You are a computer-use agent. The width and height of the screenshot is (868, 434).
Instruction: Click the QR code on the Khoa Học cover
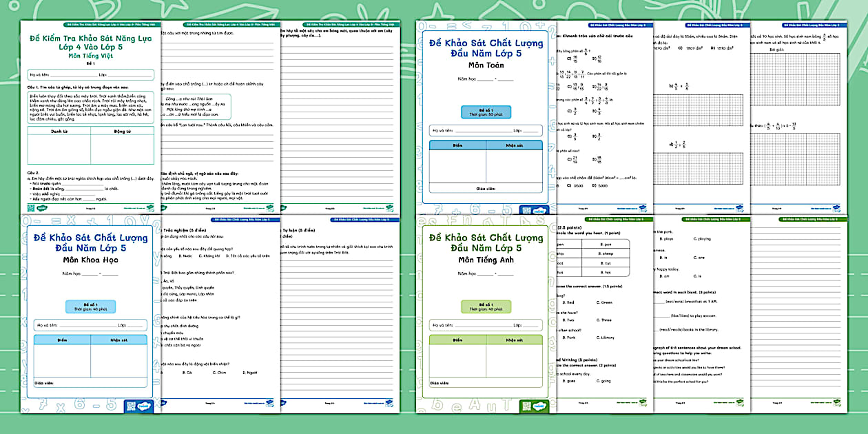(x=132, y=406)
